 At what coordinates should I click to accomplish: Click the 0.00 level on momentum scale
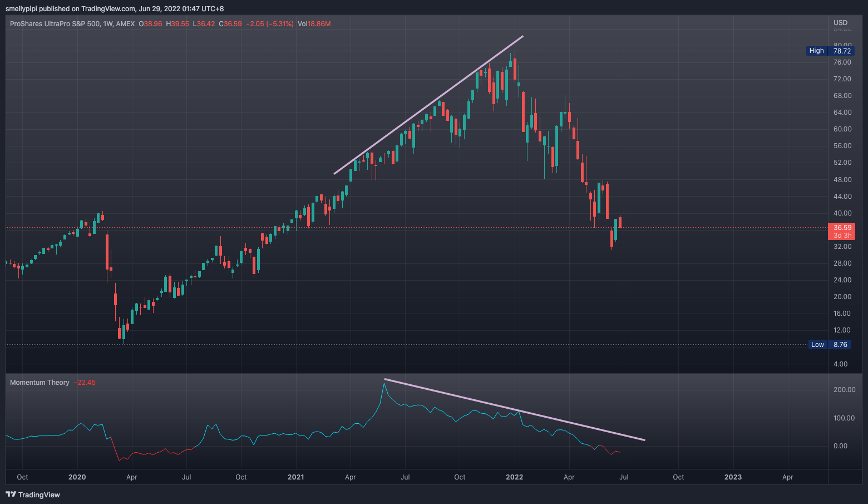pyautogui.click(x=840, y=446)
